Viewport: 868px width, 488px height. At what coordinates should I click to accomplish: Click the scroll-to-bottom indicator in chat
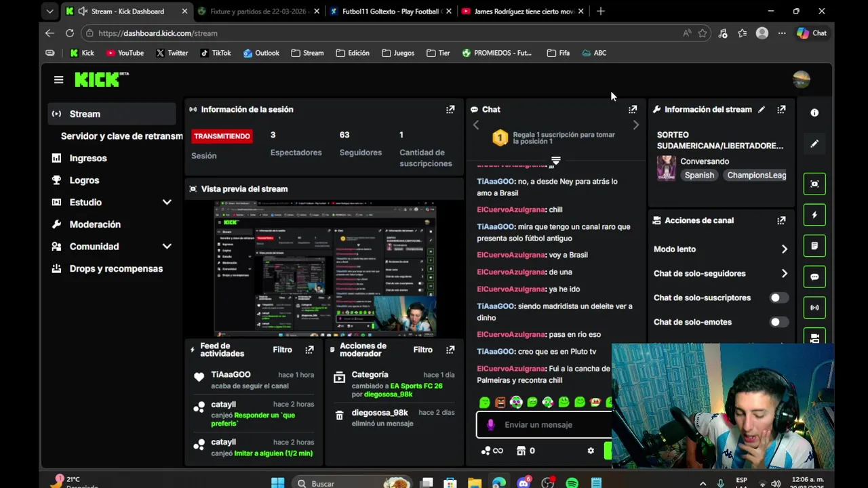click(x=555, y=161)
